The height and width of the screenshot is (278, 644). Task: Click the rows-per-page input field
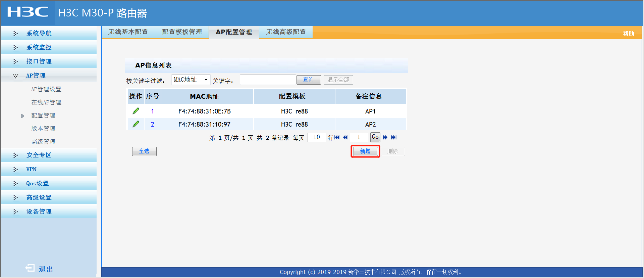tap(317, 137)
